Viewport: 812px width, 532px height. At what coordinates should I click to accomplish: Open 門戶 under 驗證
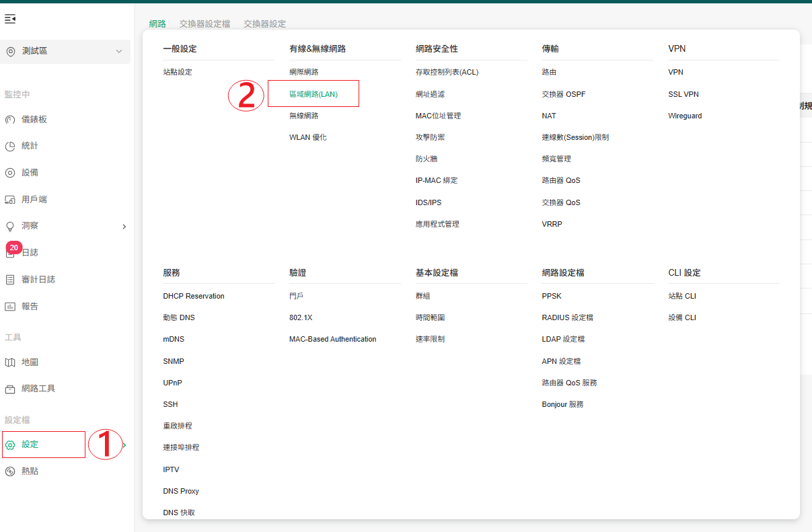tap(297, 296)
